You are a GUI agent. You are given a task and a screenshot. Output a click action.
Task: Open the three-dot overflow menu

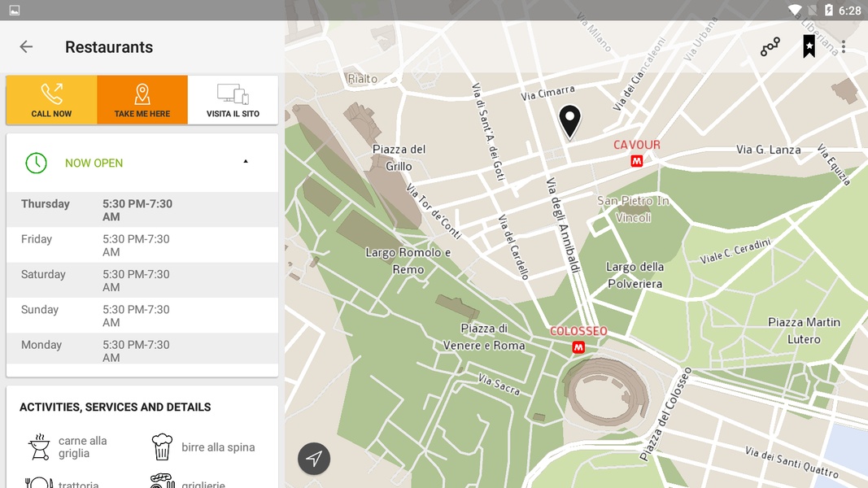point(843,47)
